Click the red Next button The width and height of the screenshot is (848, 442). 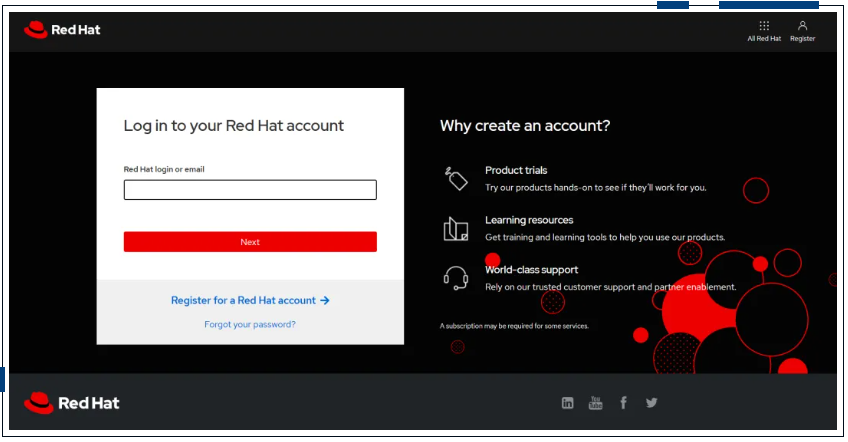click(250, 242)
